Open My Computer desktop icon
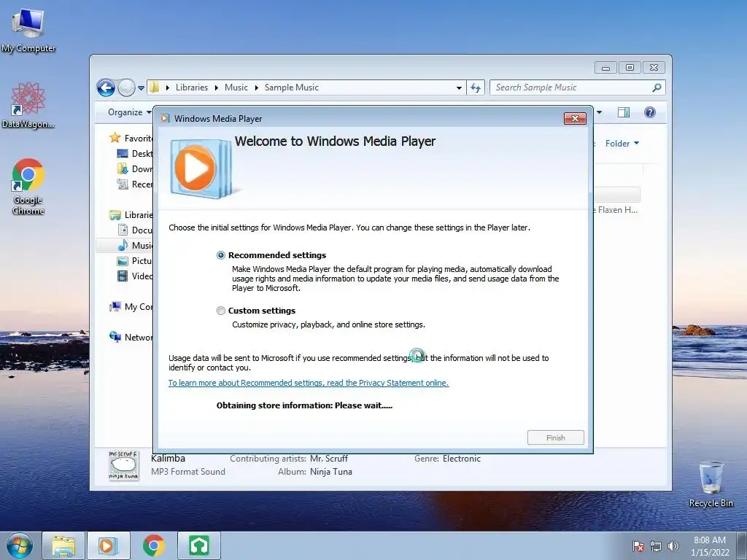Screen dimensions: 747x560 click(x=28, y=31)
